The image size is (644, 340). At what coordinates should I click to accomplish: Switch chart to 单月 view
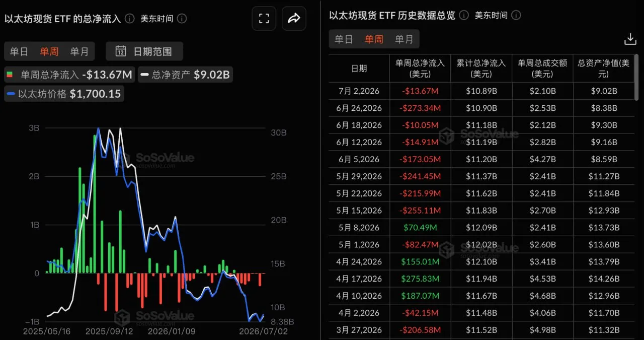(x=79, y=51)
